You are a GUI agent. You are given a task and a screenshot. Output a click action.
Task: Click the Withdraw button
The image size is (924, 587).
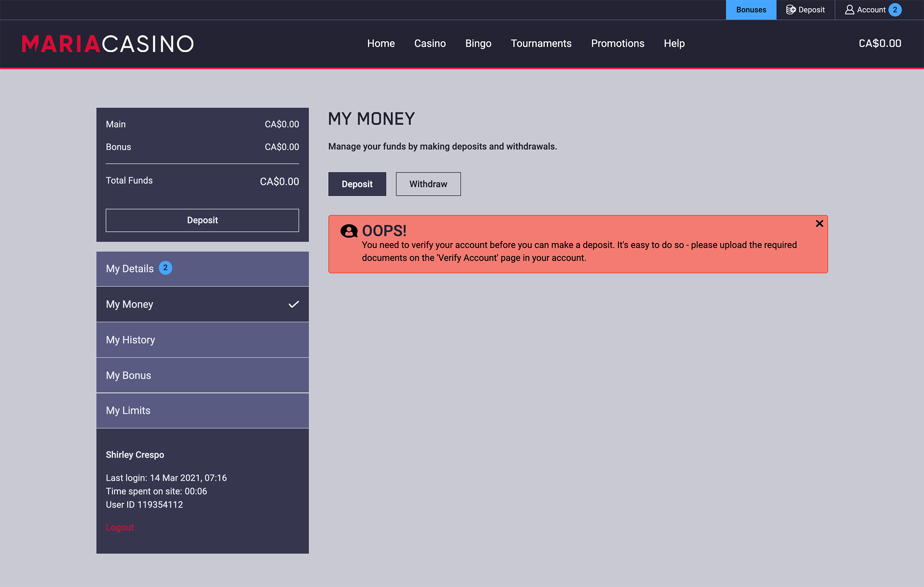click(x=428, y=184)
